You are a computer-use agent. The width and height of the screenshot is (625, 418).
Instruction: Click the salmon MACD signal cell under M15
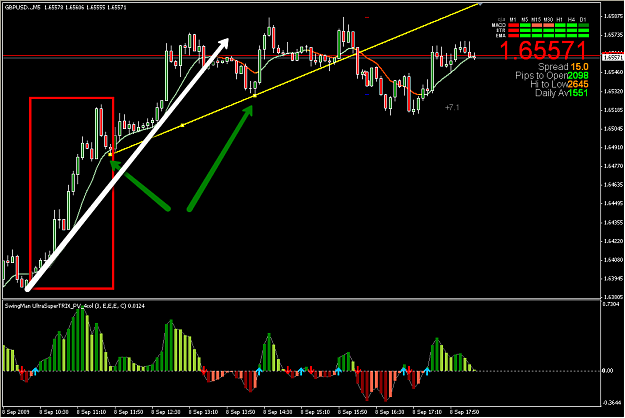pos(537,25)
